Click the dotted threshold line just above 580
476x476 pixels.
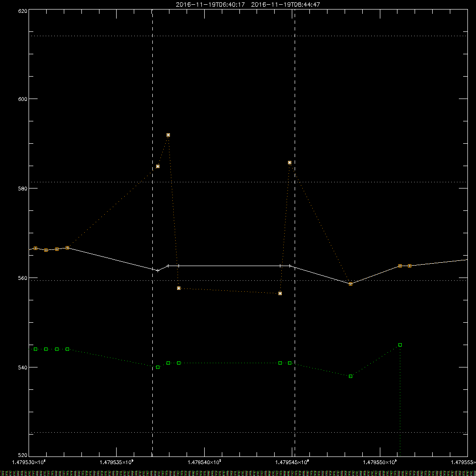point(248,182)
